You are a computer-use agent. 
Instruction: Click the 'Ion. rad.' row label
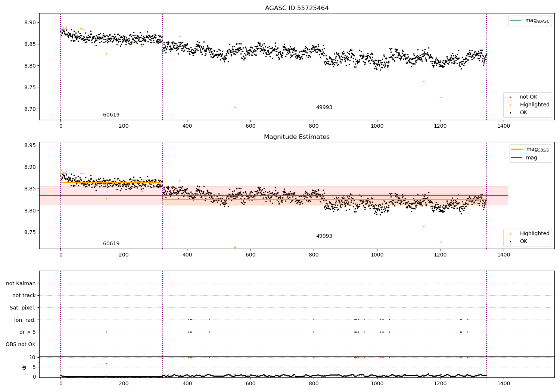click(25, 320)
